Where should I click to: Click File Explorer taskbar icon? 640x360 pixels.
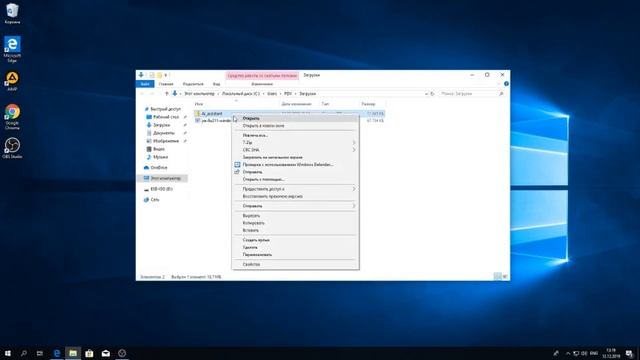pos(73,353)
